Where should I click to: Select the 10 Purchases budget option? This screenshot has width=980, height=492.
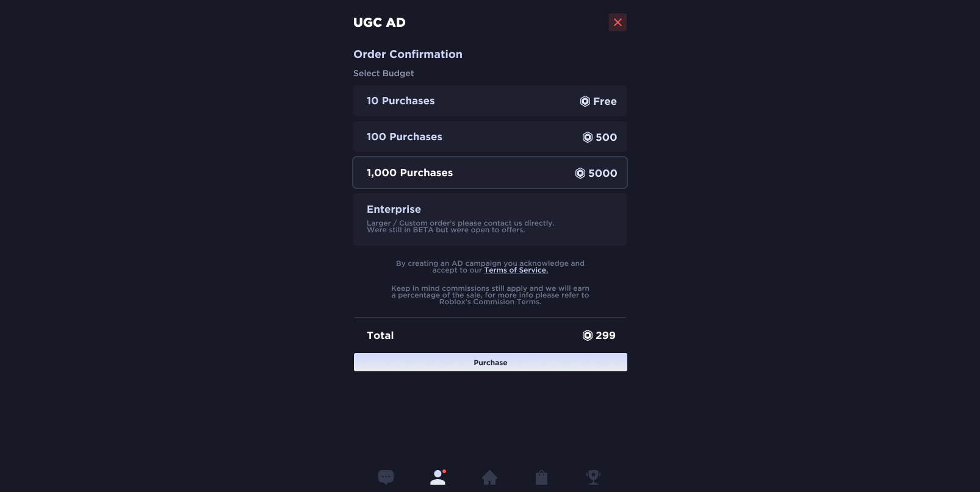click(x=489, y=101)
